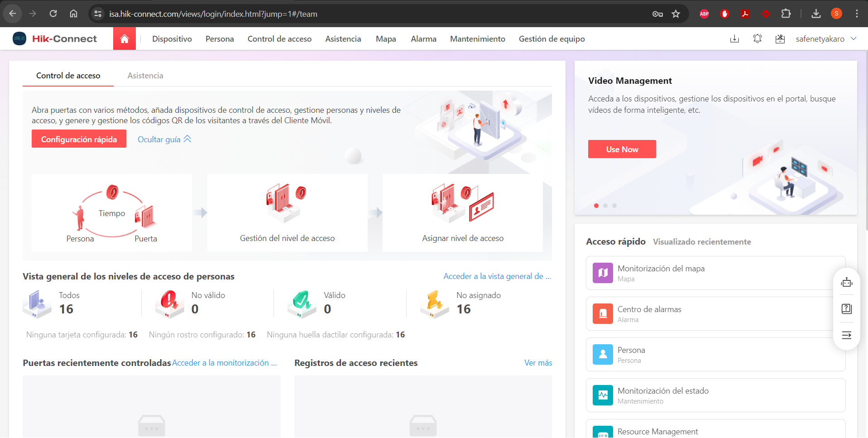Switch to the Asistencia tab
868x438 pixels.
145,76
